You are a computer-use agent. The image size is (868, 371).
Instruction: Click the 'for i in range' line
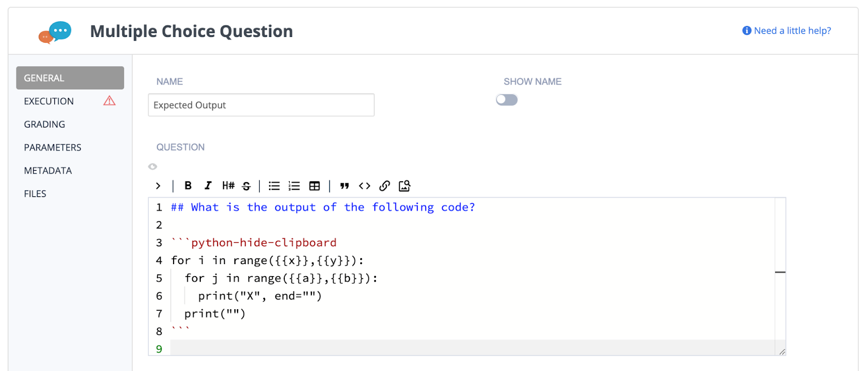click(267, 260)
